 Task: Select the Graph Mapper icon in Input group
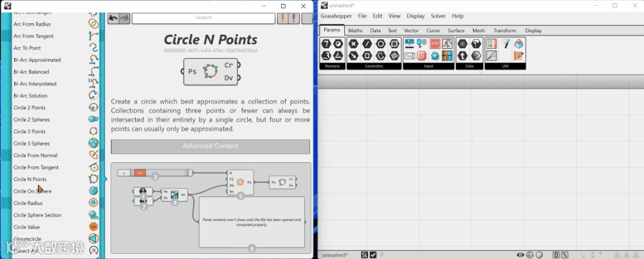tap(448, 44)
